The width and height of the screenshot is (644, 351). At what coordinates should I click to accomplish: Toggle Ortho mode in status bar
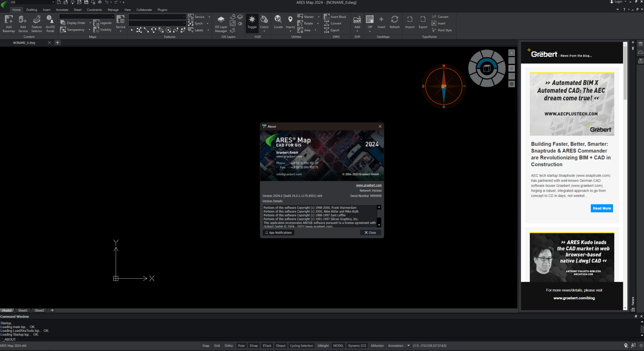(x=229, y=346)
